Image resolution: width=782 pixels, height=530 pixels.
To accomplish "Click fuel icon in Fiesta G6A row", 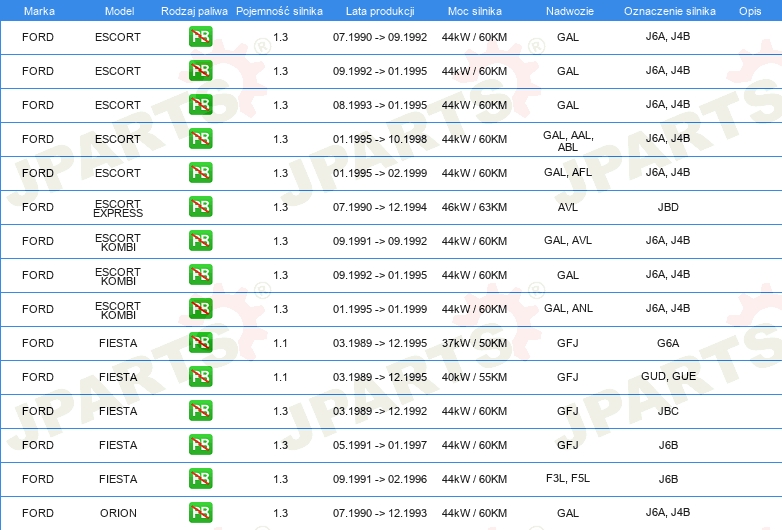I will click(200, 343).
